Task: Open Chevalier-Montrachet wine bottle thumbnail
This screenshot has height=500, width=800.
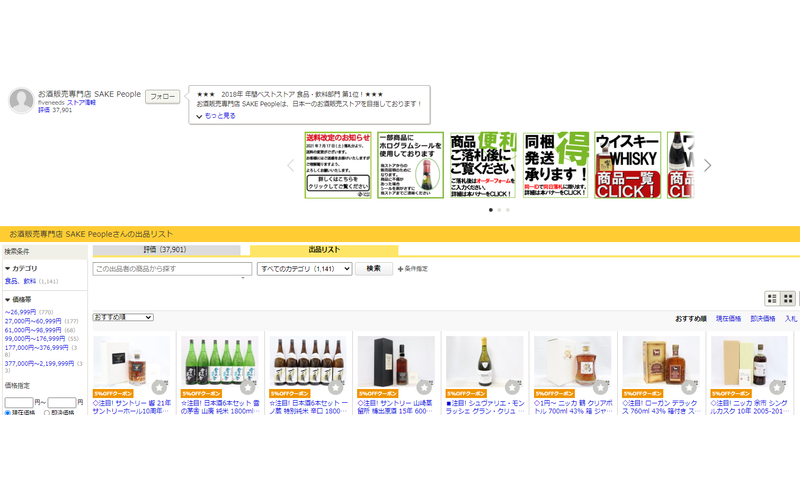Action: pos(485,362)
